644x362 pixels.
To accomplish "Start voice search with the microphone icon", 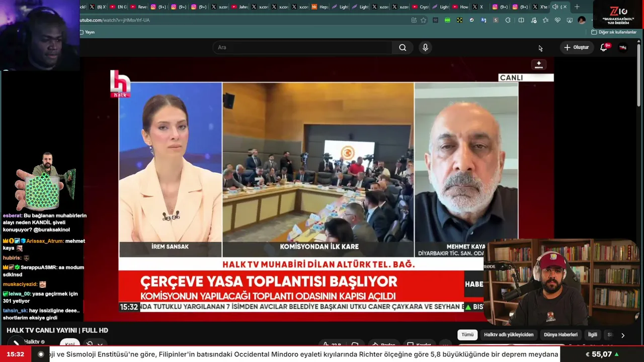I will tap(426, 47).
